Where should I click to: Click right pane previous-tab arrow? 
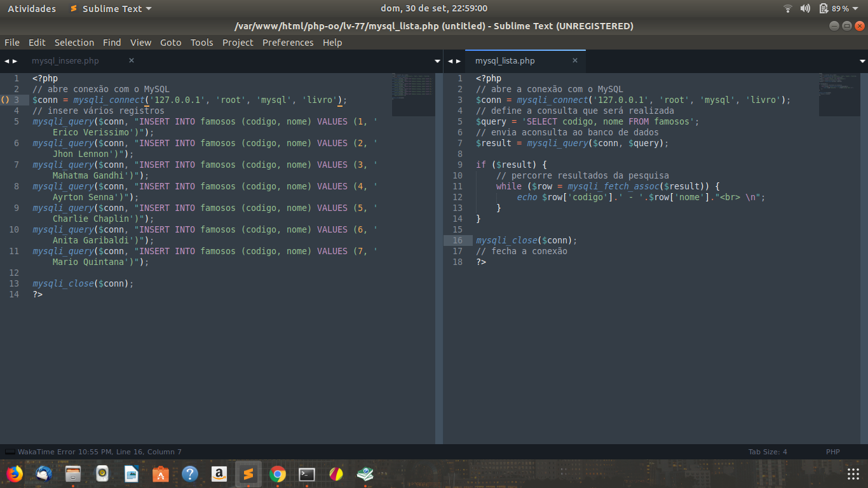coord(450,61)
